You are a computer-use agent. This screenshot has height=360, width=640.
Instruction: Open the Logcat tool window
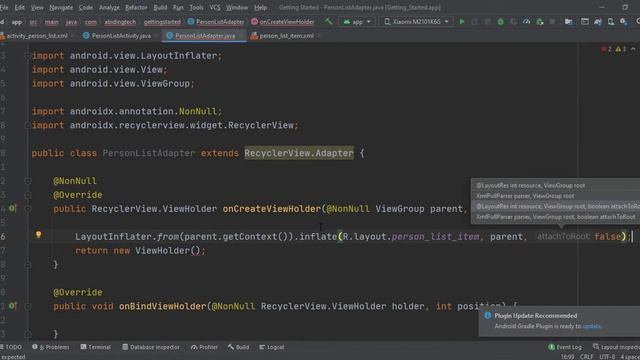pyautogui.click(x=272, y=347)
